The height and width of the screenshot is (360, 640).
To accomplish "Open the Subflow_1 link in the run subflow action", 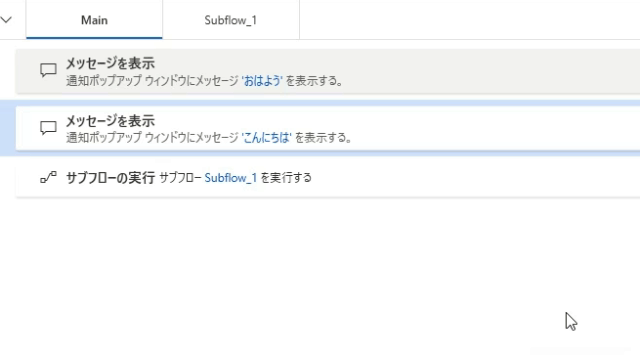I will 231,178.
